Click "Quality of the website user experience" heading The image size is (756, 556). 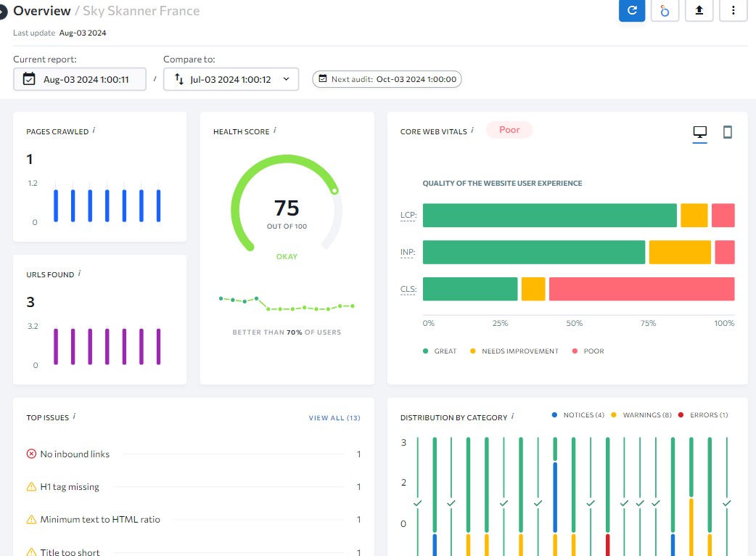(502, 183)
